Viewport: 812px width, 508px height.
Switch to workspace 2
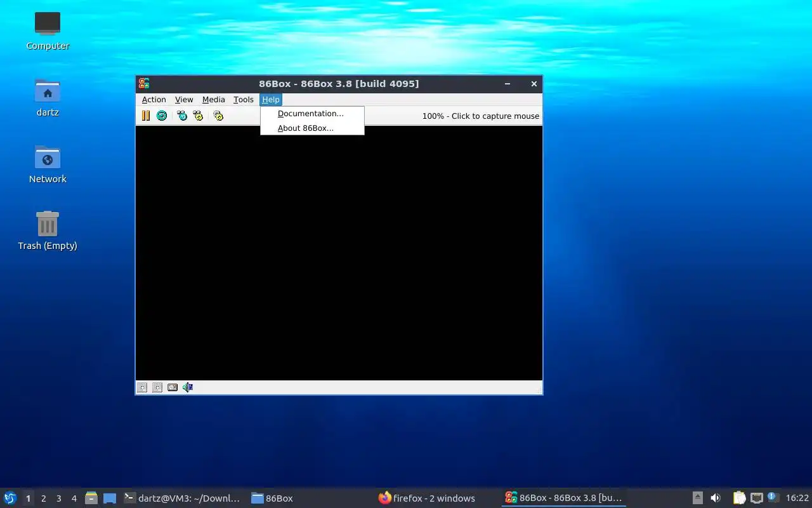(43, 498)
